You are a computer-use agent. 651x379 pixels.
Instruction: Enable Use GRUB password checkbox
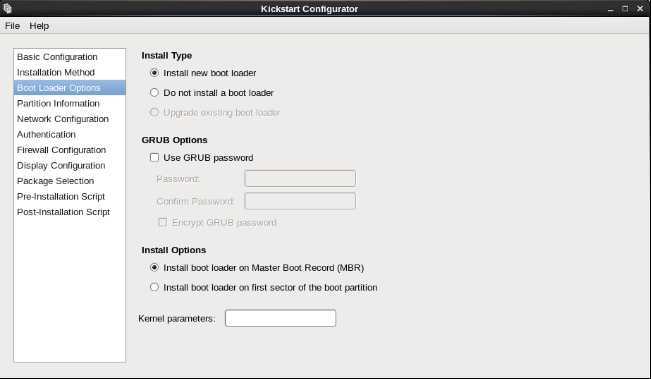point(154,157)
